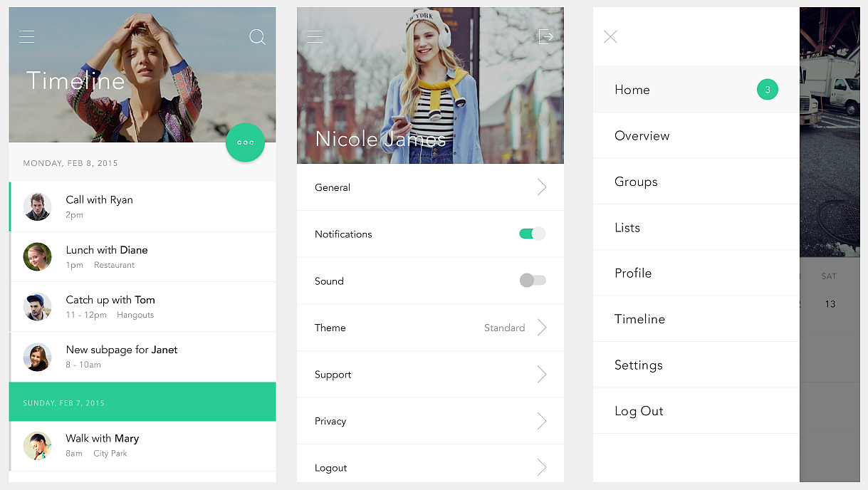
Task: Open the Call with Ryan event
Action: [x=142, y=207]
